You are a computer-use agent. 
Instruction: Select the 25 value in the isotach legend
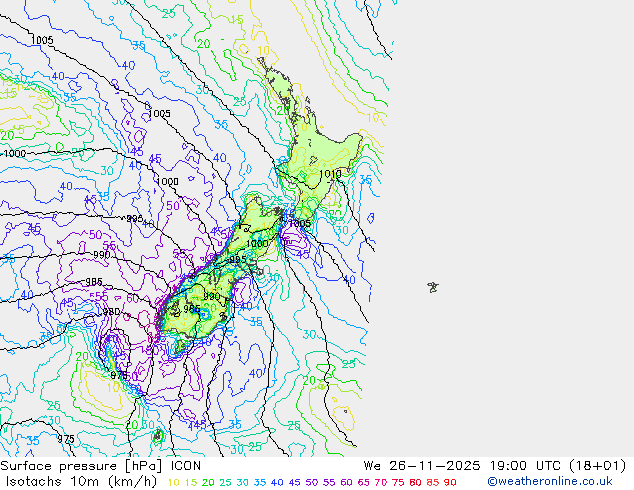coord(225,482)
